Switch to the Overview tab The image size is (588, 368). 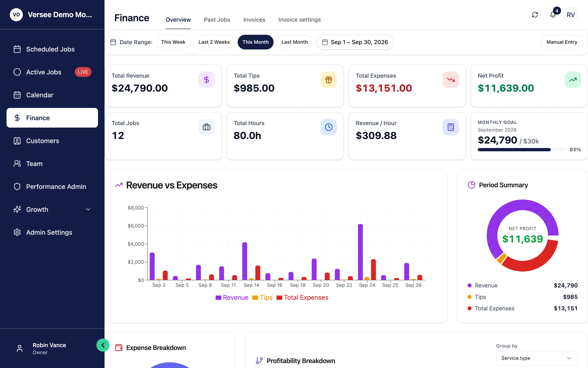click(x=178, y=20)
